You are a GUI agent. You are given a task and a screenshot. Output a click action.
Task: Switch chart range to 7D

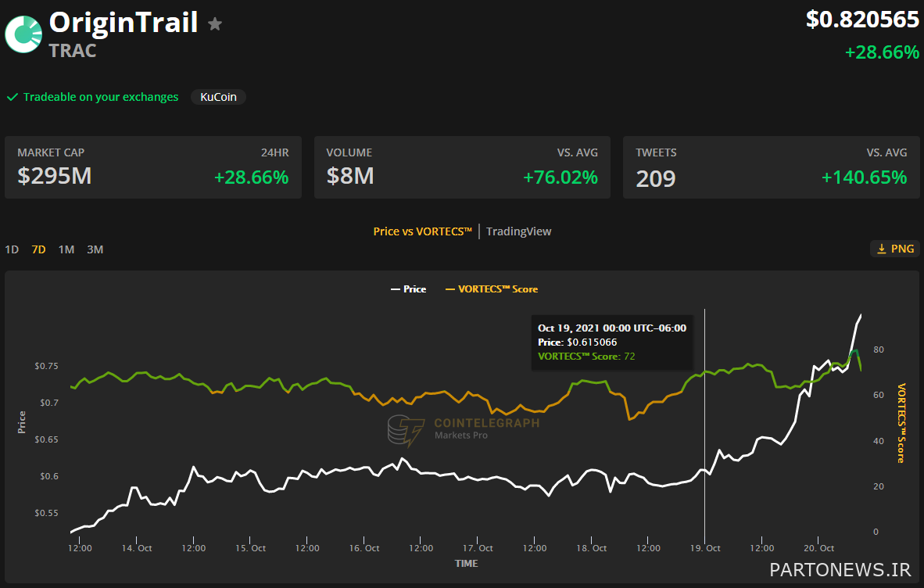point(39,249)
